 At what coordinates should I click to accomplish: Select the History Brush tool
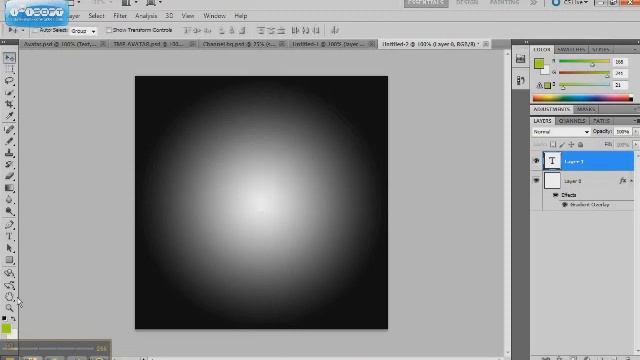[9, 164]
